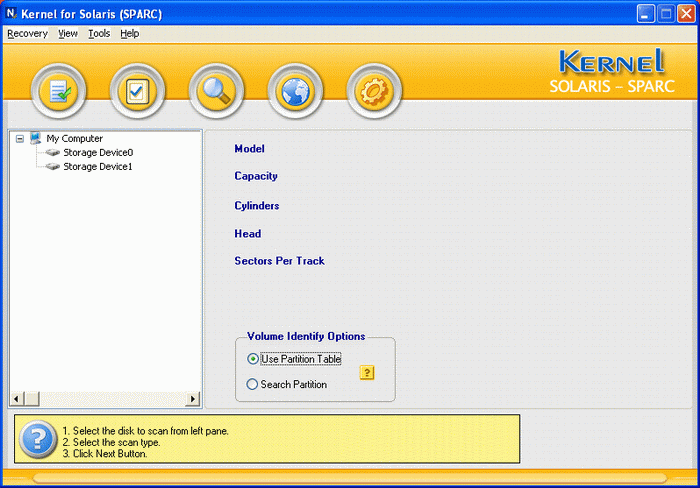Click the magnifying glass search icon
The width and height of the screenshot is (700, 488).
point(216,92)
